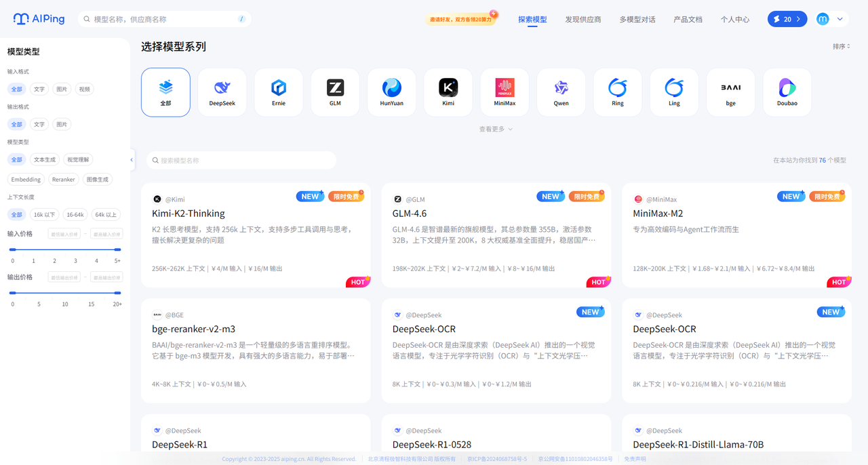
Task: Open the 产品文档 tab
Action: tap(688, 20)
